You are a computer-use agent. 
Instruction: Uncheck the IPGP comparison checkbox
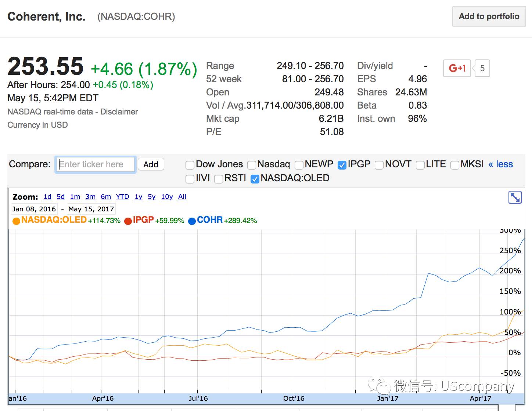click(342, 165)
